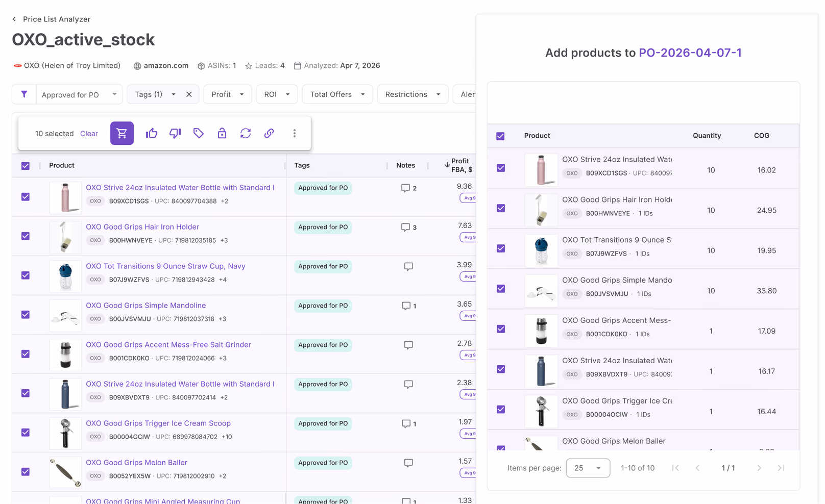The image size is (825, 504).
Task: Open OXO Tot Transitions Straw Cup, Navy link
Action: coord(165,266)
